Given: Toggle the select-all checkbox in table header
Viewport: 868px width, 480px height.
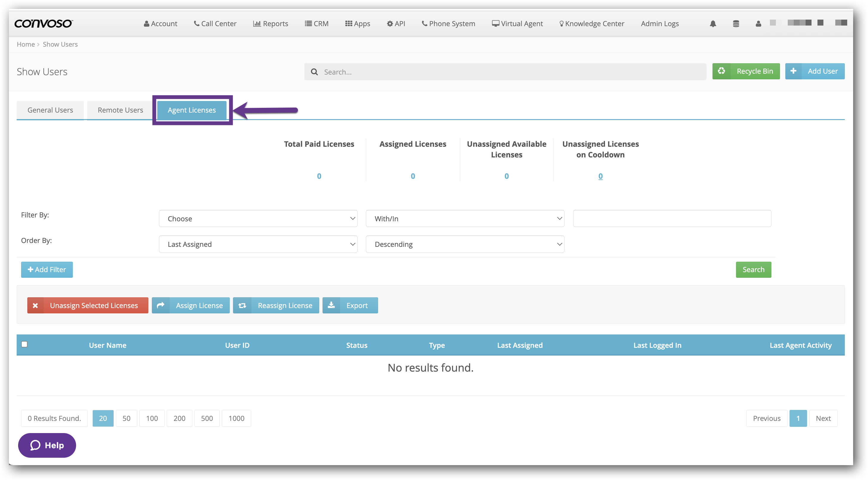Looking at the screenshot, I should point(24,344).
